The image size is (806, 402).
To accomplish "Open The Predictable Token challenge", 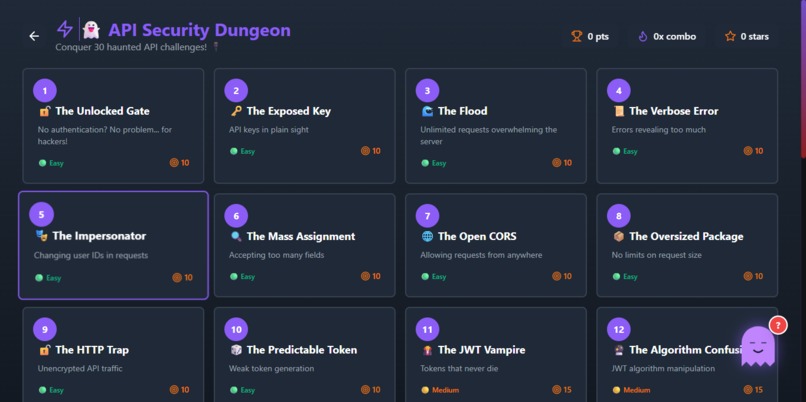I will tap(304, 355).
